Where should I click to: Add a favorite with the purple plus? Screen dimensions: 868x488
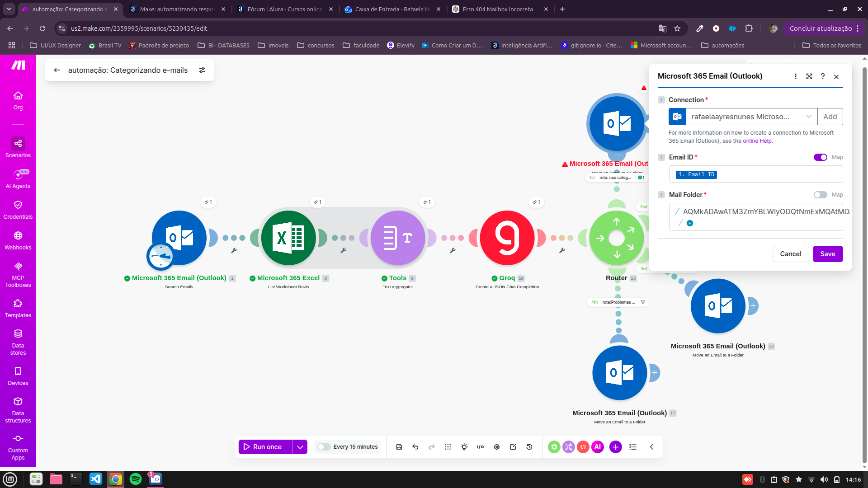[x=616, y=447]
